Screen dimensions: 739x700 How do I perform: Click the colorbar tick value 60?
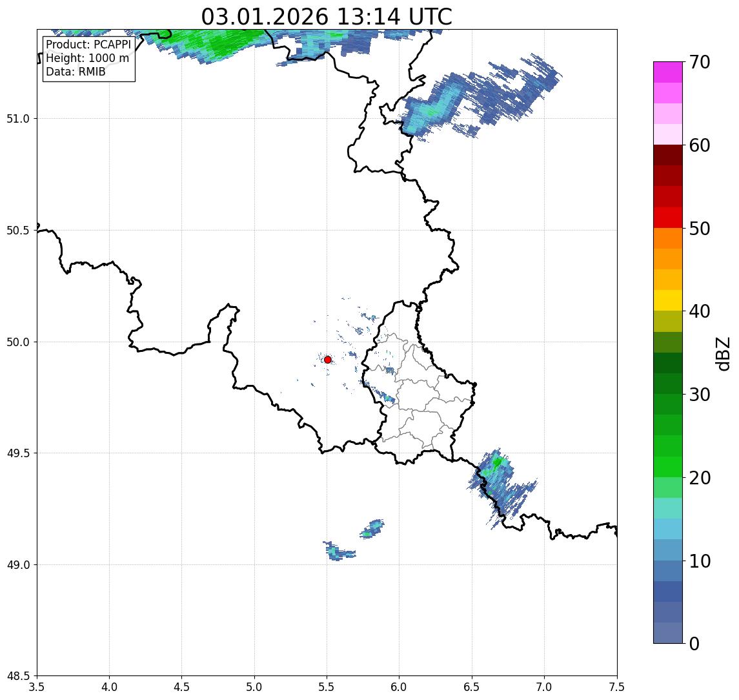click(700, 145)
